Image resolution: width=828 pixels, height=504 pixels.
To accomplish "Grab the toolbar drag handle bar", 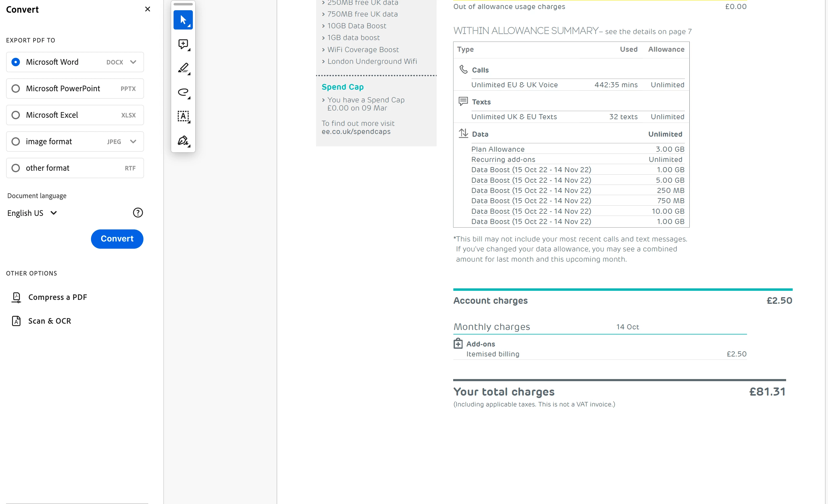I will pyautogui.click(x=183, y=4).
